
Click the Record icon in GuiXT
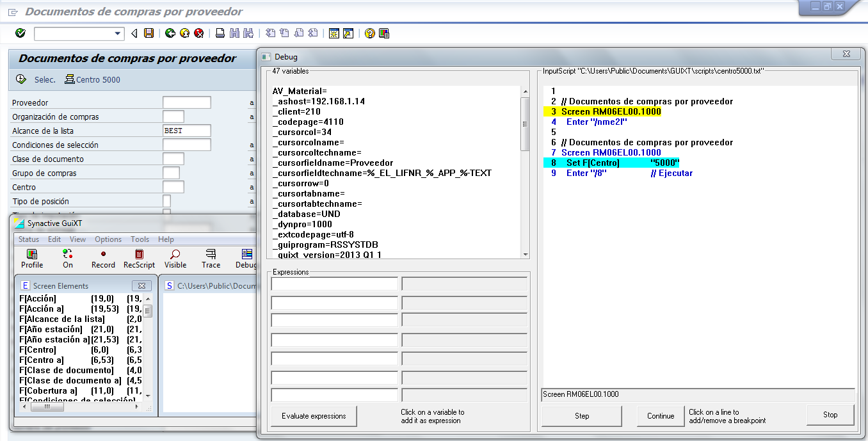pos(103,259)
